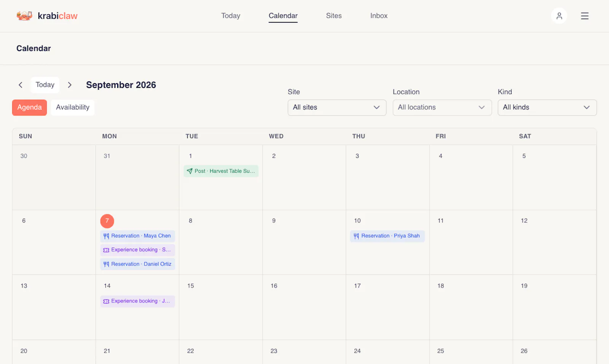Screen dimensions: 609x364
Task: Open the Calendar tab
Action: tap(283, 16)
